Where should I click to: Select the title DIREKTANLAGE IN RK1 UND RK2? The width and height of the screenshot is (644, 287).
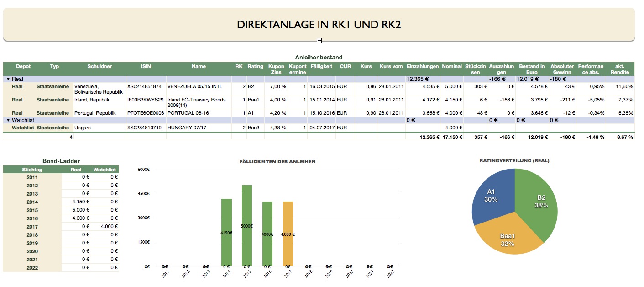point(319,25)
